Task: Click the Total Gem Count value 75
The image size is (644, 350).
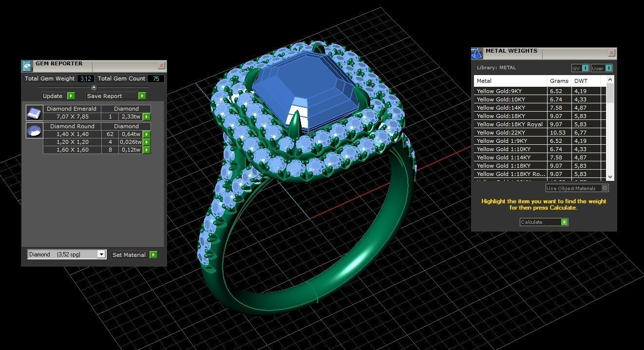Action: (x=156, y=78)
